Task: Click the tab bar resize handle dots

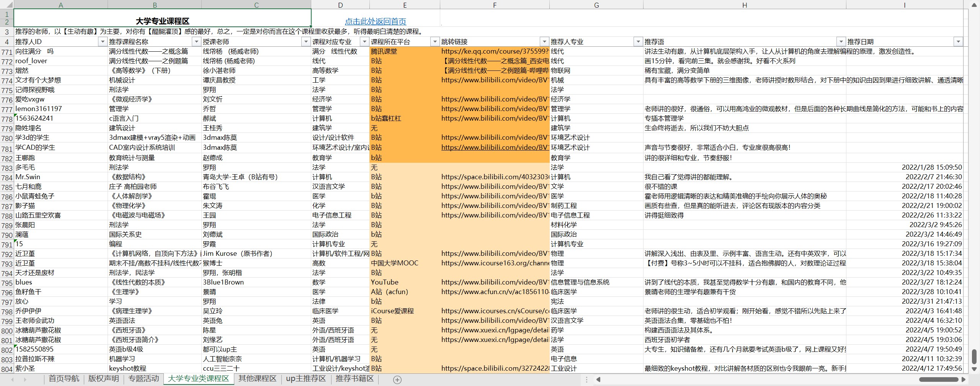Action: coord(586,379)
